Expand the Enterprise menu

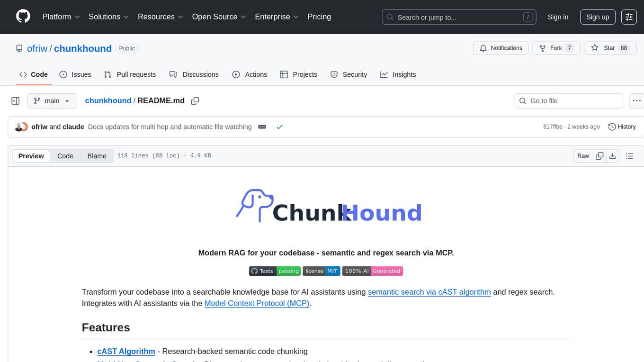tap(277, 17)
